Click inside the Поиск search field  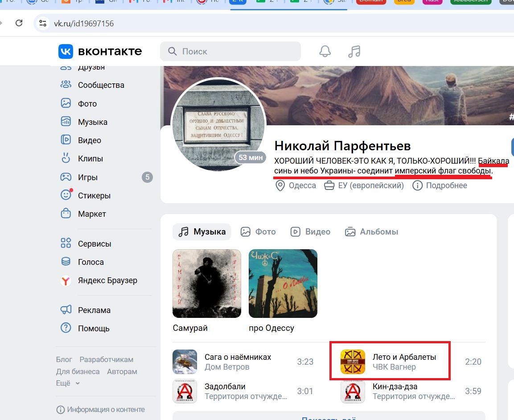click(230, 51)
